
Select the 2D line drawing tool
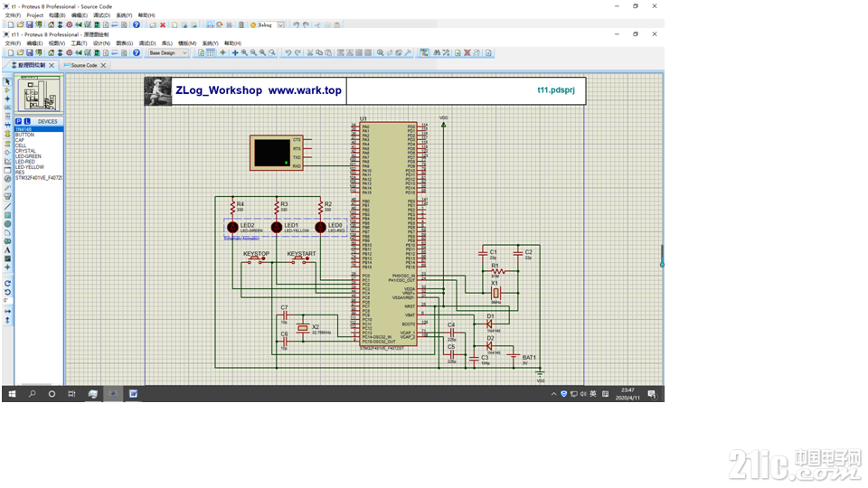point(7,206)
